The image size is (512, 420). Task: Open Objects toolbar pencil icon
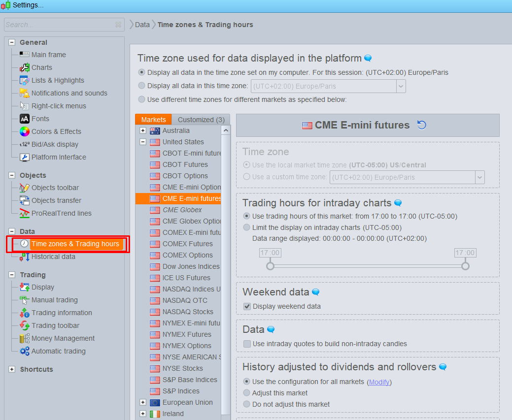click(24, 188)
